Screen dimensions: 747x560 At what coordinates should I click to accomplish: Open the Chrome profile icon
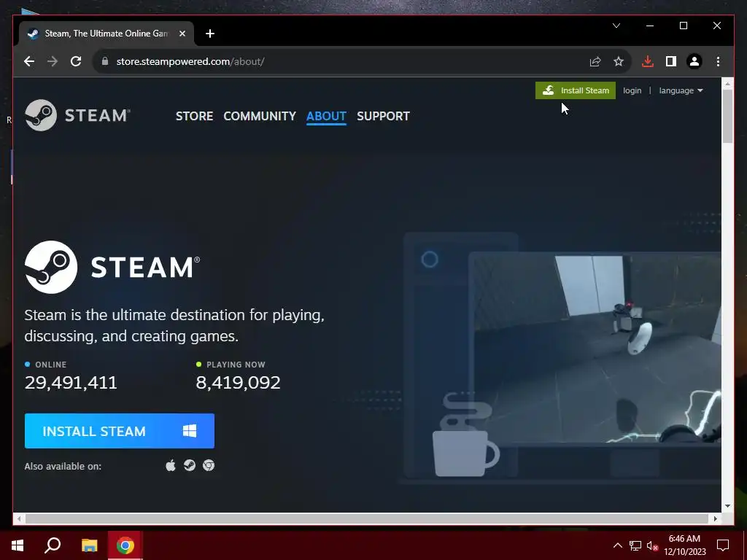(x=694, y=61)
